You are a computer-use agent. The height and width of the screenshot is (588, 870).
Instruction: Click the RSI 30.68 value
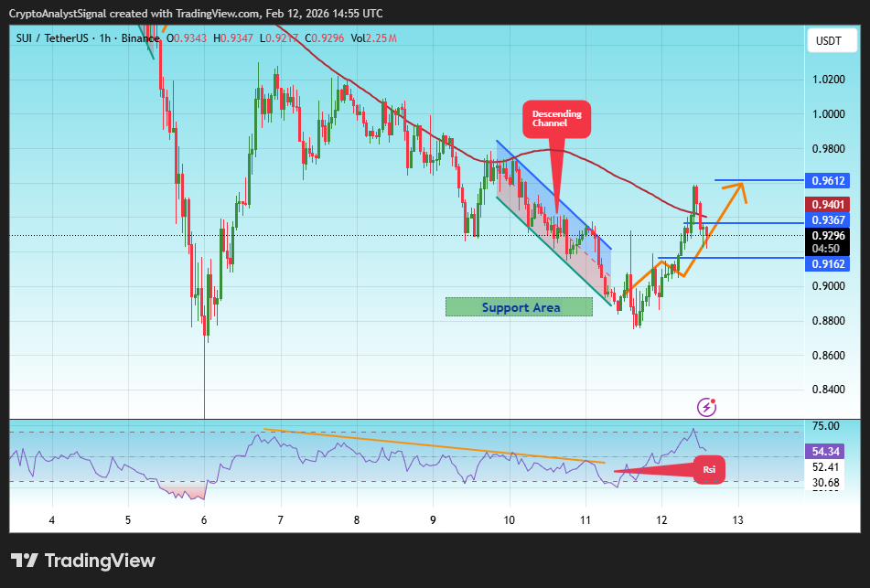[825, 483]
